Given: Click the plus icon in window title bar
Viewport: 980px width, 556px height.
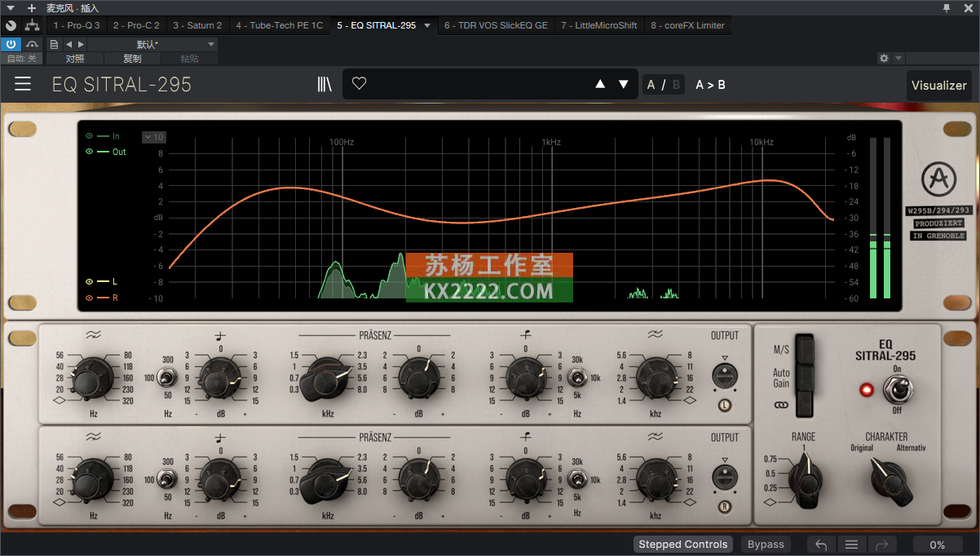Looking at the screenshot, I should 32,7.
